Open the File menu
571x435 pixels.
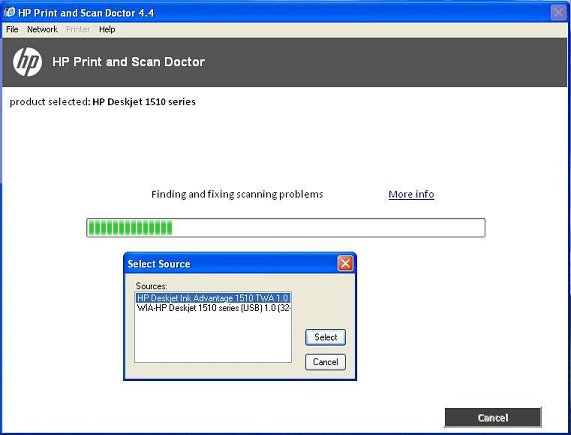12,29
